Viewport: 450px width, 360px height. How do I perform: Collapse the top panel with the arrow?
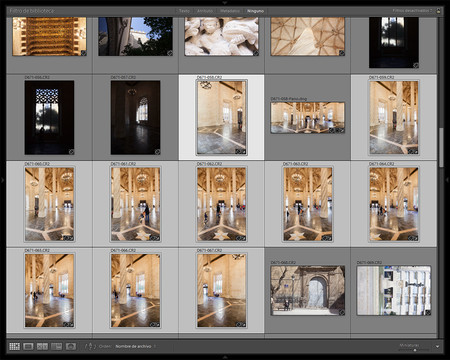tap(225, 2)
